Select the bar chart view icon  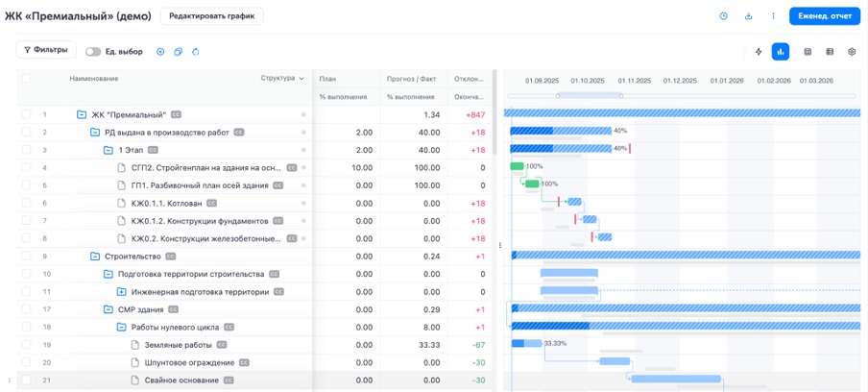click(781, 52)
